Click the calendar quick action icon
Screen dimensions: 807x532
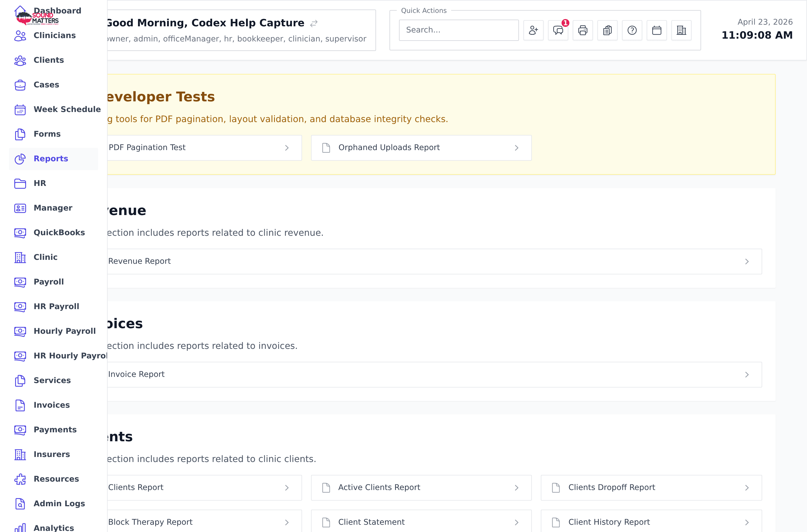point(657,30)
